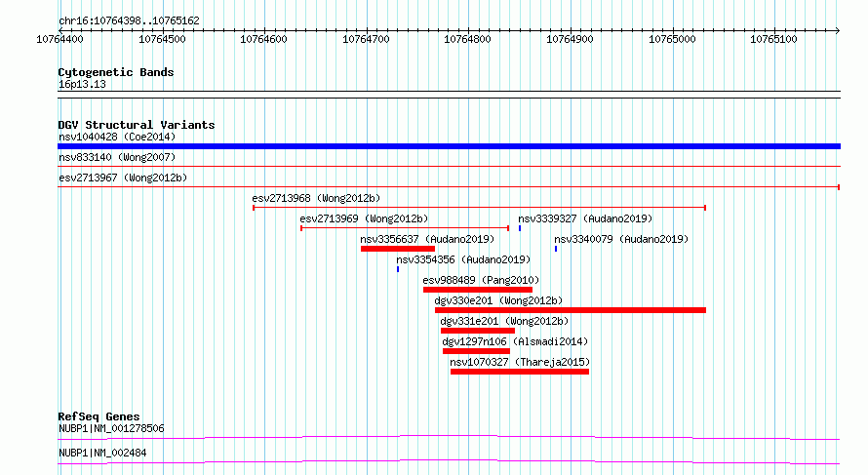
Task: Click the chr16:10764398..10765162 region label
Action: pyautogui.click(x=129, y=20)
